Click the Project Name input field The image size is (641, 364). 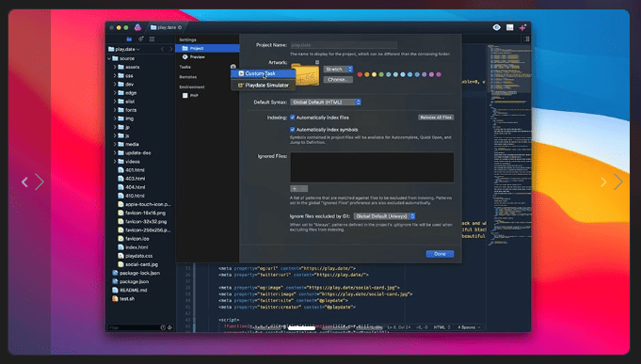(x=344, y=45)
